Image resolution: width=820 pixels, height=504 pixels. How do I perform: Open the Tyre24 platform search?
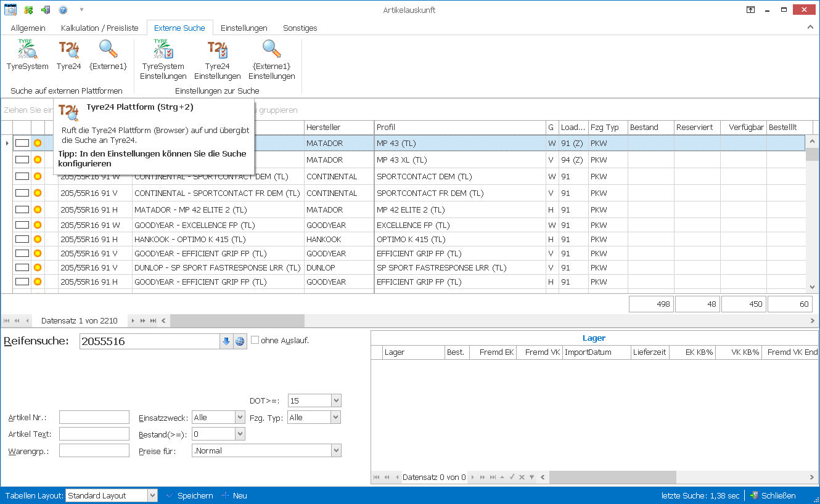68,55
